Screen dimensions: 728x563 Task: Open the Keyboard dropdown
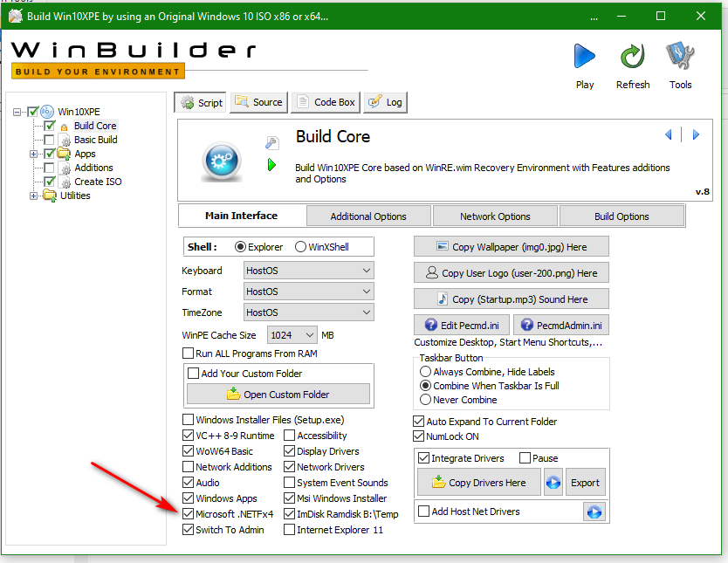309,271
